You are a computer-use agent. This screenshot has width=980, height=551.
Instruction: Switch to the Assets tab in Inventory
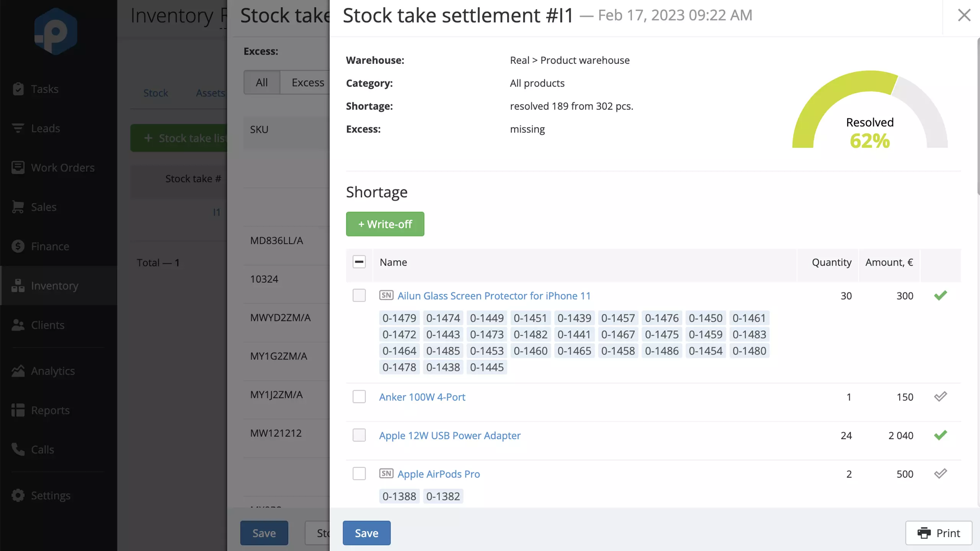click(x=211, y=93)
